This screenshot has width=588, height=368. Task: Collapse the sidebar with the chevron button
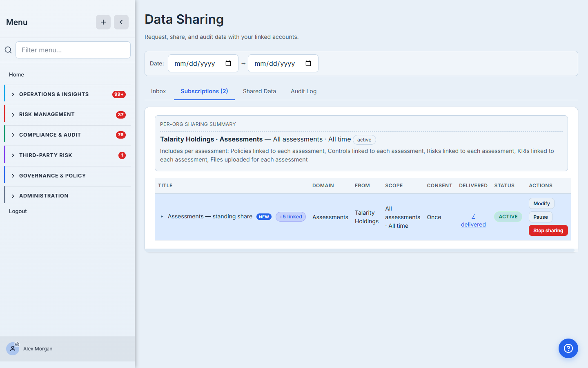[x=121, y=22]
